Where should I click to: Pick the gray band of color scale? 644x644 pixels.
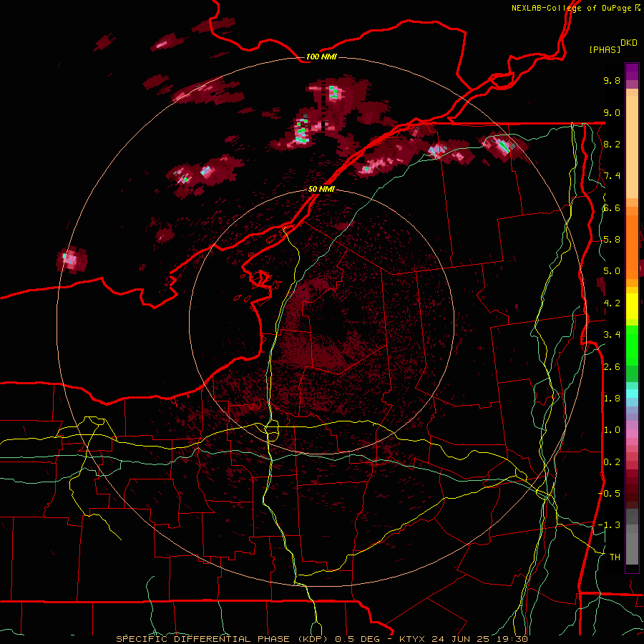tap(632, 546)
